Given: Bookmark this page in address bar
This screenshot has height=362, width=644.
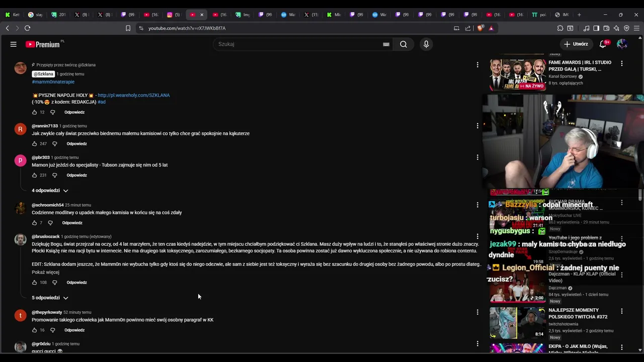Looking at the screenshot, I should pos(128,28).
